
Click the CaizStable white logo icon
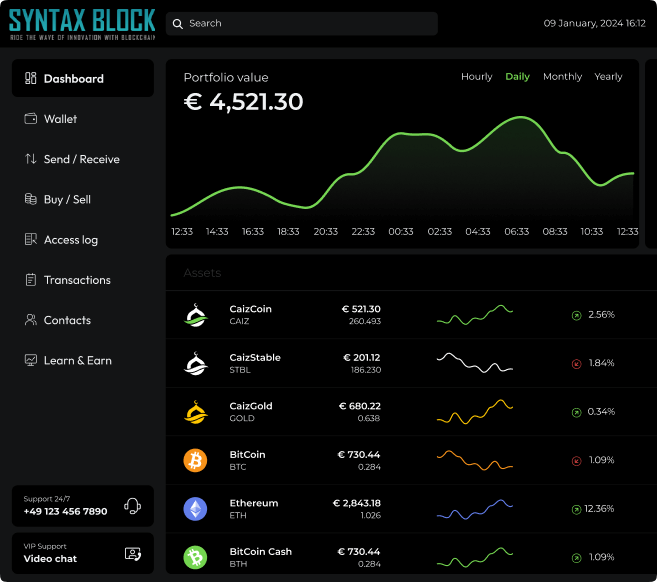pos(195,363)
